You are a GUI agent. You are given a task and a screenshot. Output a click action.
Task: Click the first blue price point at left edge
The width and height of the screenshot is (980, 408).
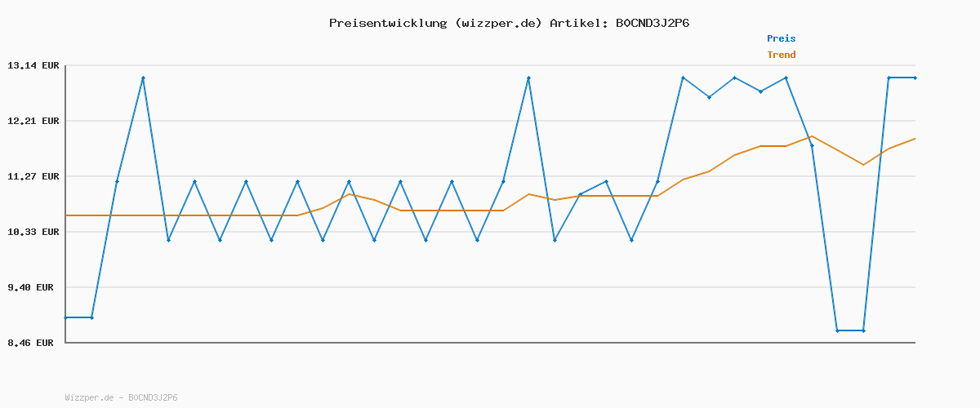click(x=66, y=317)
